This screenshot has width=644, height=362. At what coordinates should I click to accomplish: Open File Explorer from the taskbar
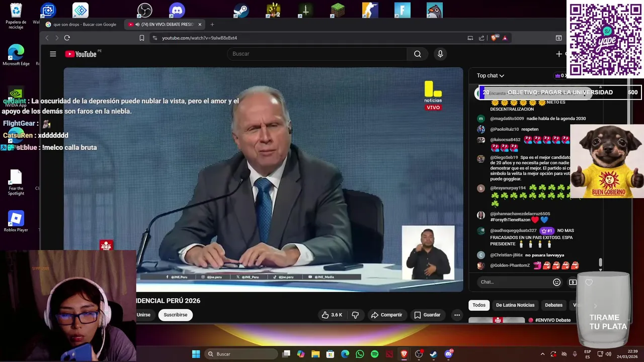pyautogui.click(x=315, y=354)
